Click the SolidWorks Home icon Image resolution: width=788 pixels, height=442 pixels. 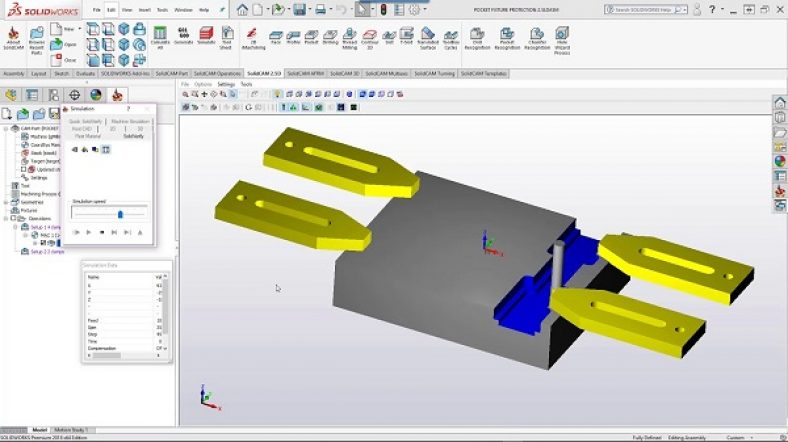pyautogui.click(x=242, y=10)
